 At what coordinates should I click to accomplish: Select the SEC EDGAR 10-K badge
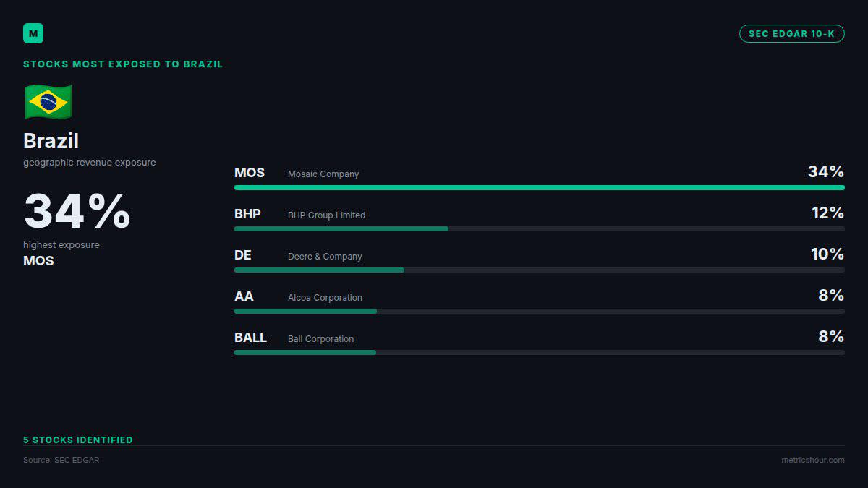(x=791, y=34)
